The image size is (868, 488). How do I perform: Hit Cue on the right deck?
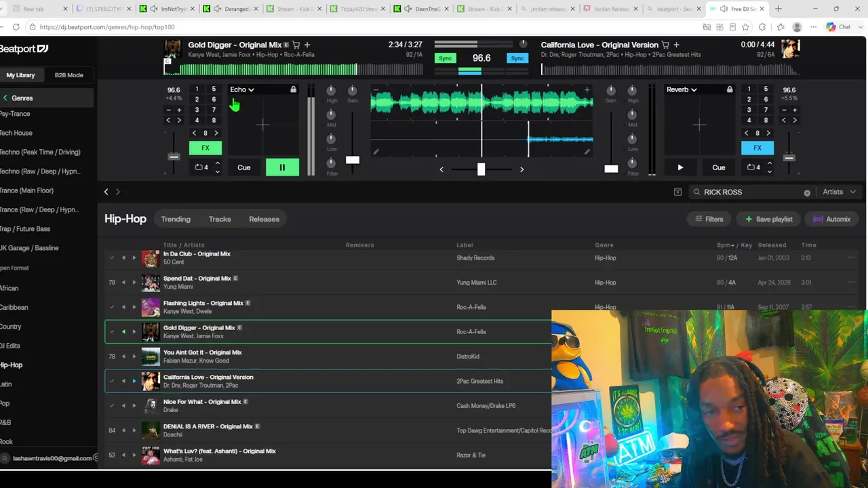(x=719, y=167)
